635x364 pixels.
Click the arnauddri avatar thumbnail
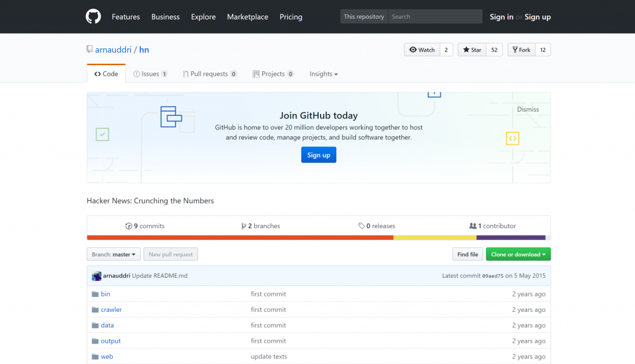97,276
